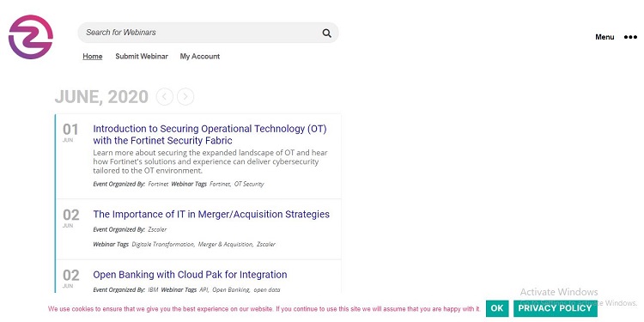Click the API tag
Image resolution: width=644 pixels, height=322 pixels.
pyautogui.click(x=204, y=290)
